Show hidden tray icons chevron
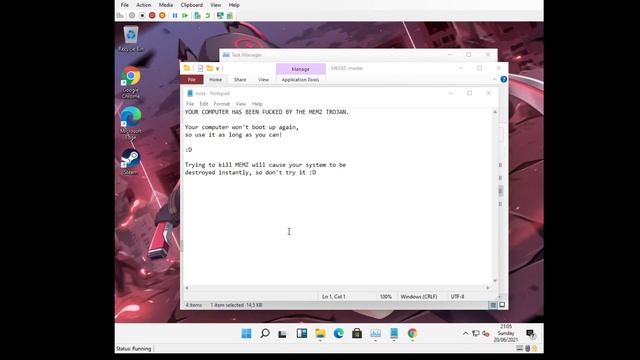The width and height of the screenshot is (640, 360). coord(465,333)
